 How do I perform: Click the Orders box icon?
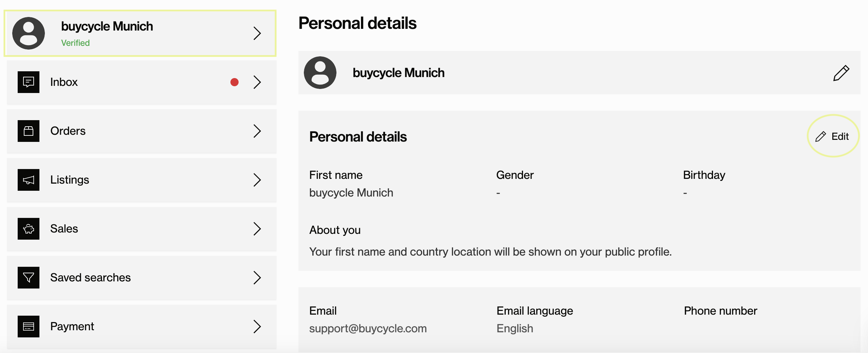pyautogui.click(x=29, y=131)
